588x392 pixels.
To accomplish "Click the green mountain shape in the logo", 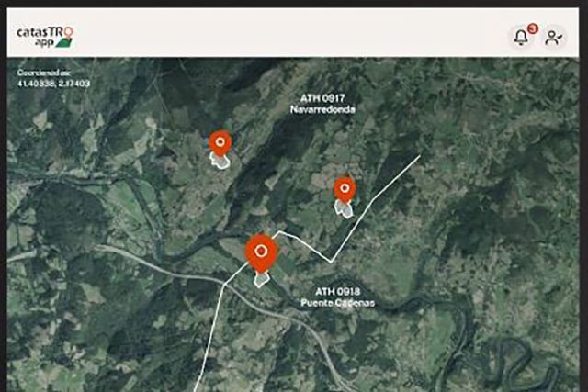I will tap(63, 43).
